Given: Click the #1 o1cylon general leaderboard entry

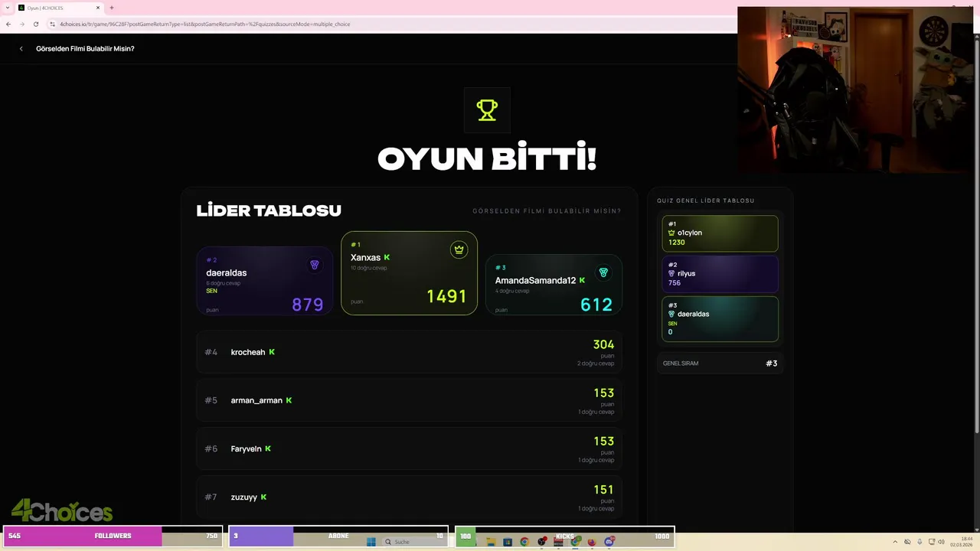Looking at the screenshot, I should (720, 233).
